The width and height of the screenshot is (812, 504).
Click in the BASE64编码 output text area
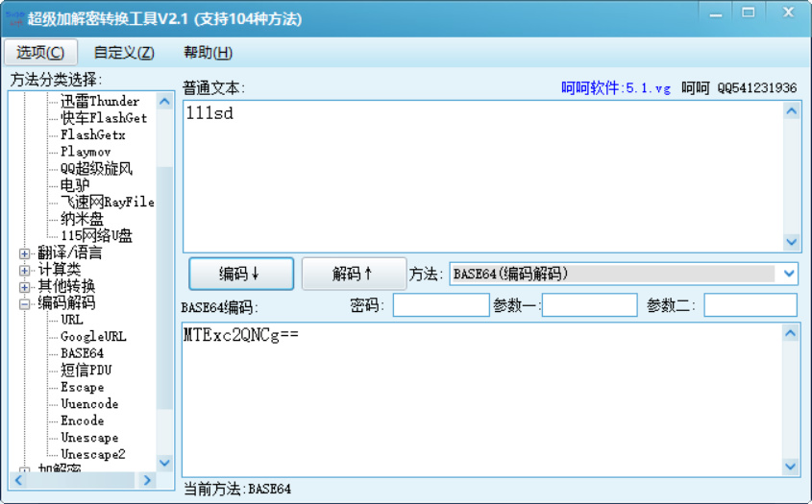click(x=482, y=399)
